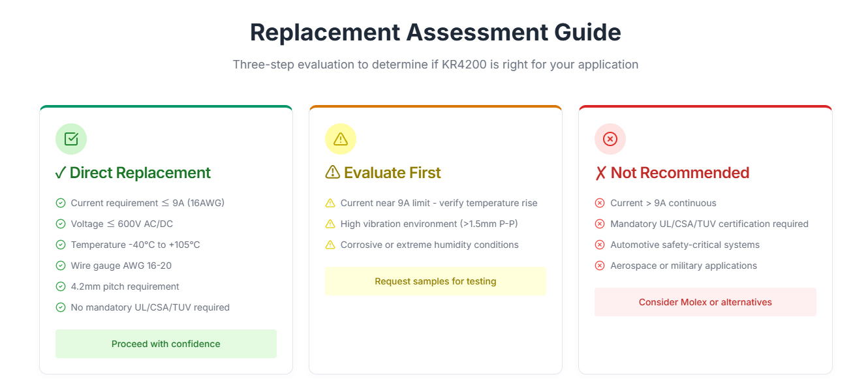The height and width of the screenshot is (381, 868).
Task: Click Mandatory UL/CSA/TUV certification required text
Action: pos(709,224)
